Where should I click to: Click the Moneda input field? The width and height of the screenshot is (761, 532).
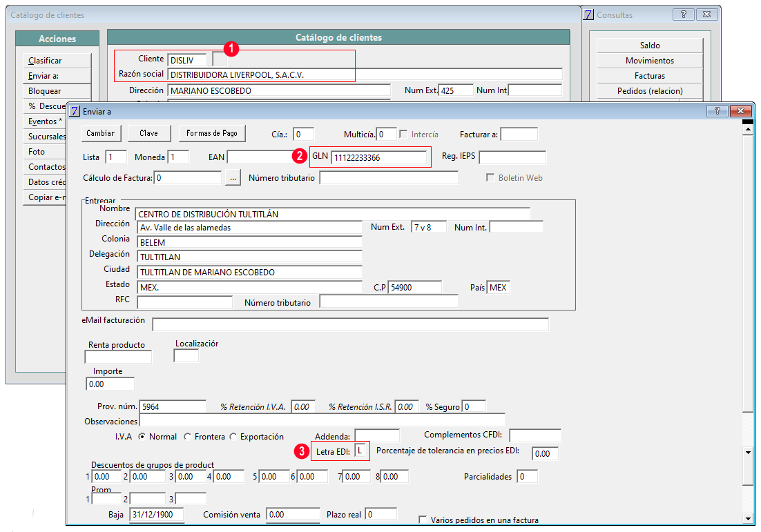[x=178, y=157]
